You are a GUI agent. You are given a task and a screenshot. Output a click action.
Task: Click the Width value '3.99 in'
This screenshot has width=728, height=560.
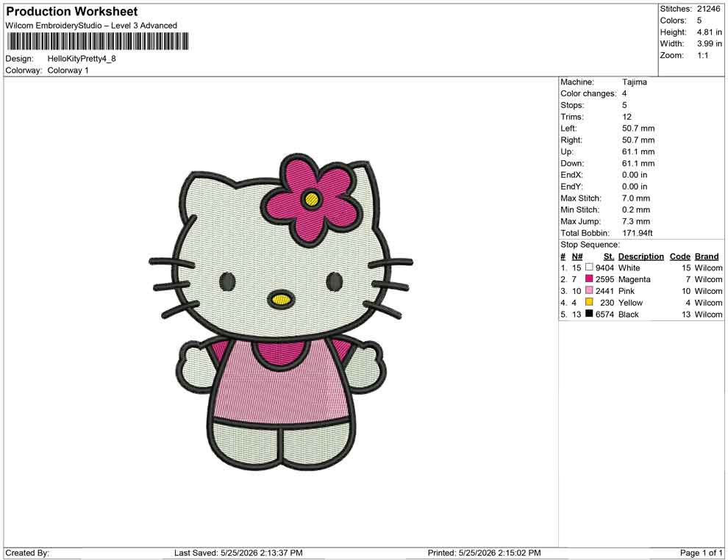[710, 43]
